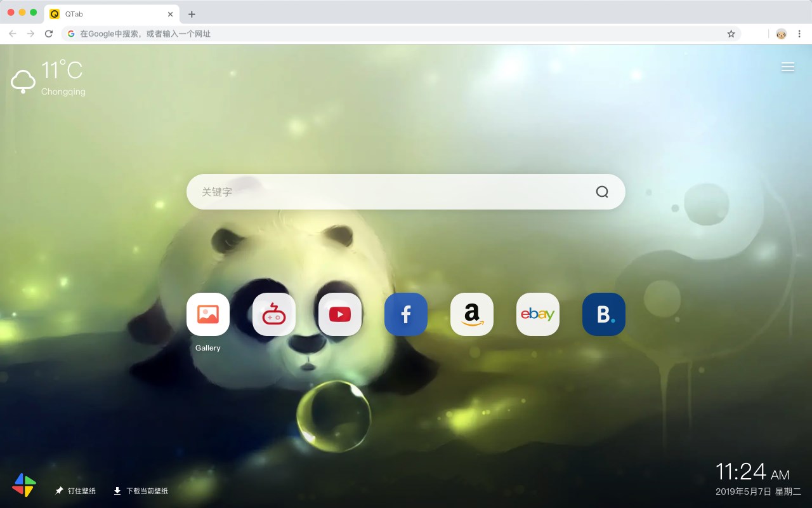Viewport: 812px width, 508px height.
Task: Click the colorful pinwheel logo icon
Action: click(24, 485)
